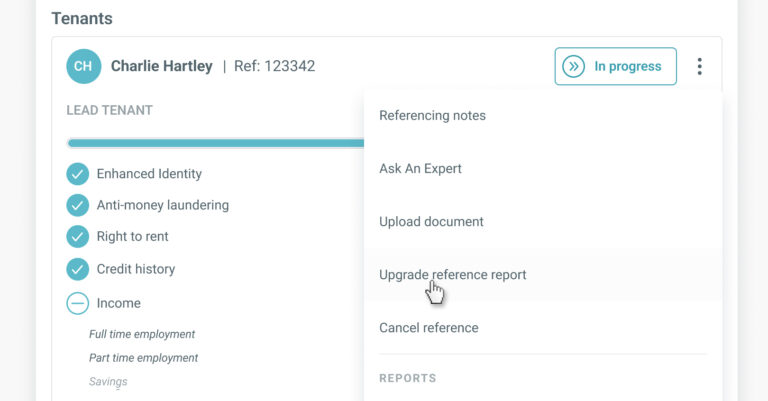Open the three-dot tenant options menu
768x401 pixels.
coord(699,66)
